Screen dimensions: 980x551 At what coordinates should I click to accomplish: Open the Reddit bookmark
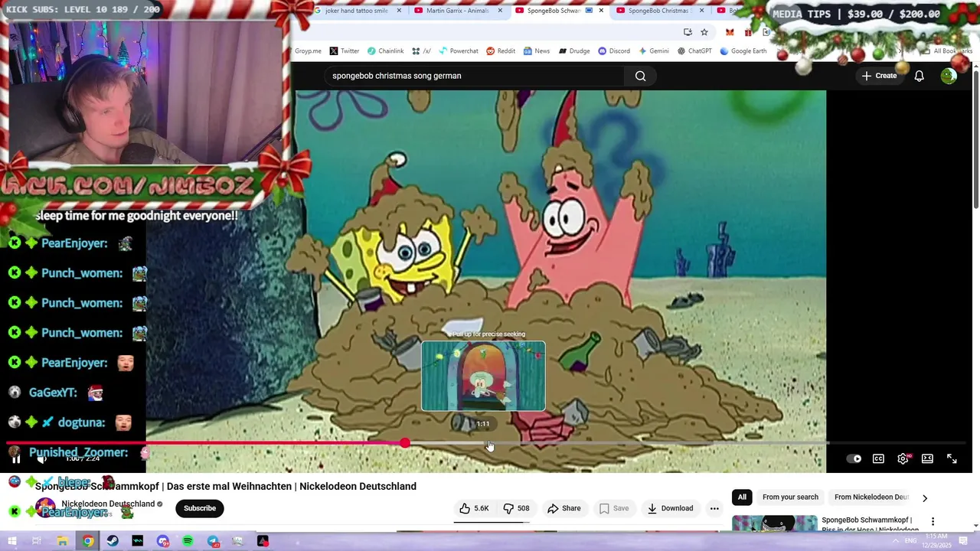[x=501, y=51]
